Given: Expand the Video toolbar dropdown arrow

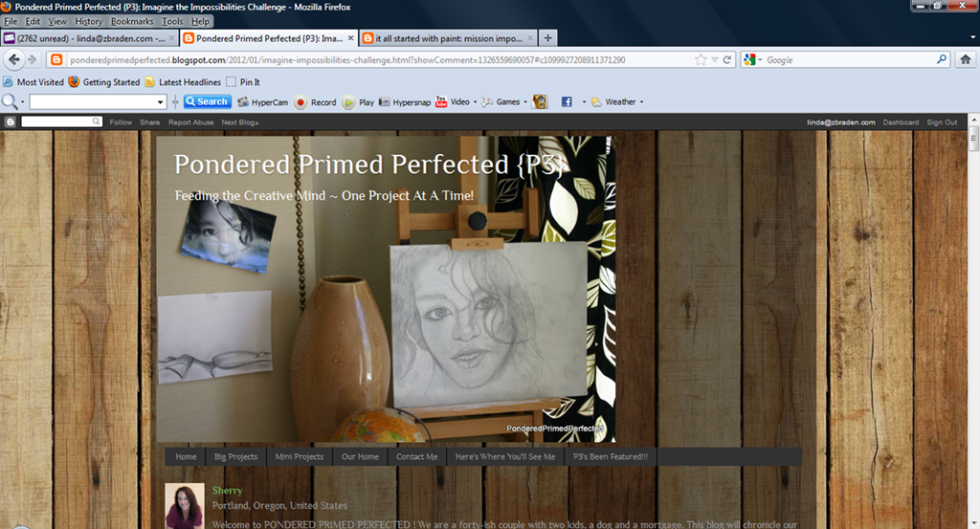Looking at the screenshot, I should click(x=475, y=101).
